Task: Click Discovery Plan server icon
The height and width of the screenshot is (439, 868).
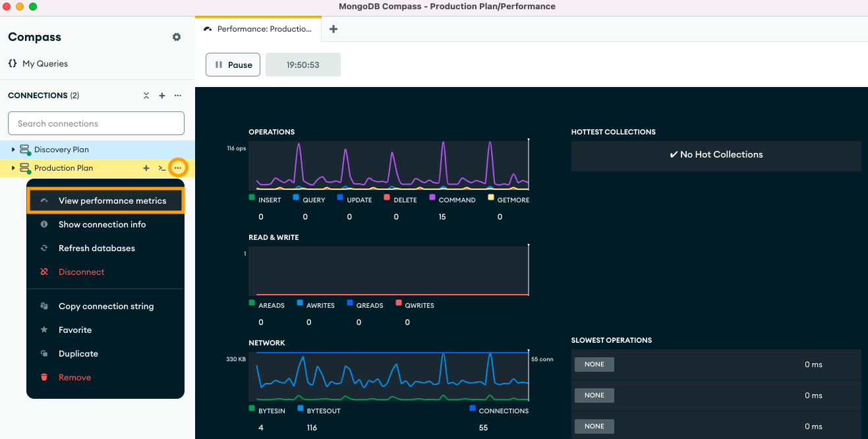Action: [25, 150]
